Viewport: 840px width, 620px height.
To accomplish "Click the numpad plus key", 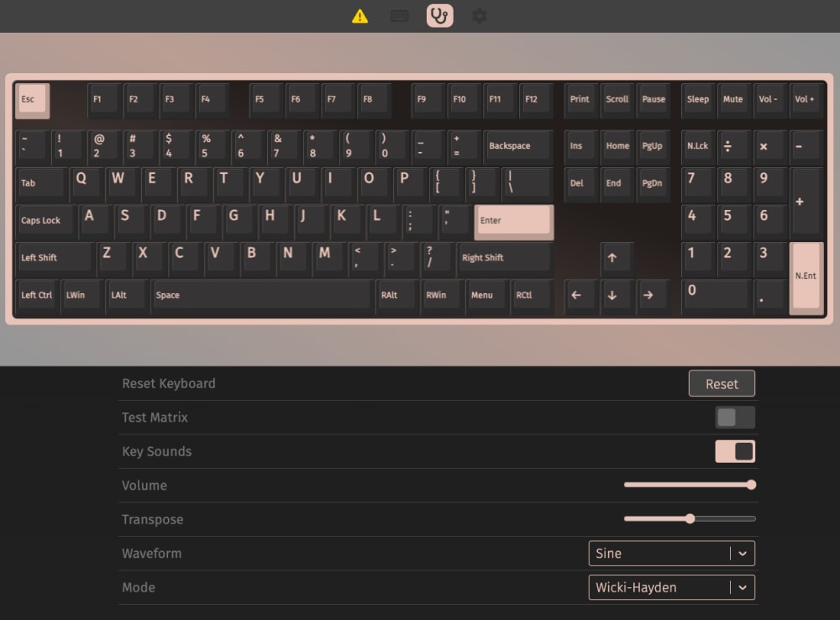I will coord(806,203).
